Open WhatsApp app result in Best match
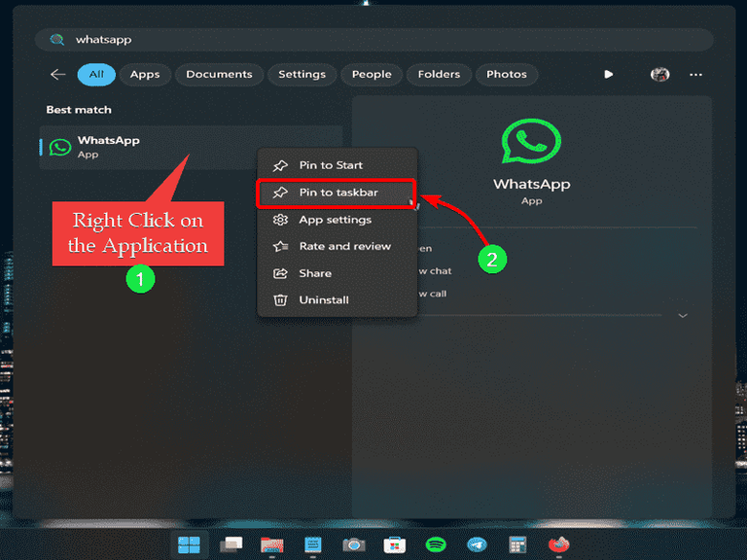The image size is (747, 560). 191,147
